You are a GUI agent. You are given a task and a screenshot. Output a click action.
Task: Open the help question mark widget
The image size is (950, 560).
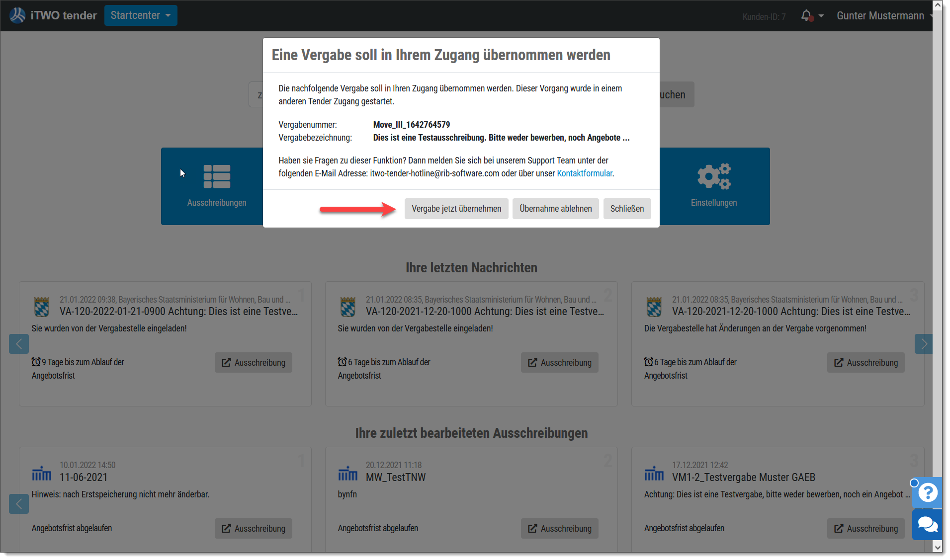coord(928,493)
